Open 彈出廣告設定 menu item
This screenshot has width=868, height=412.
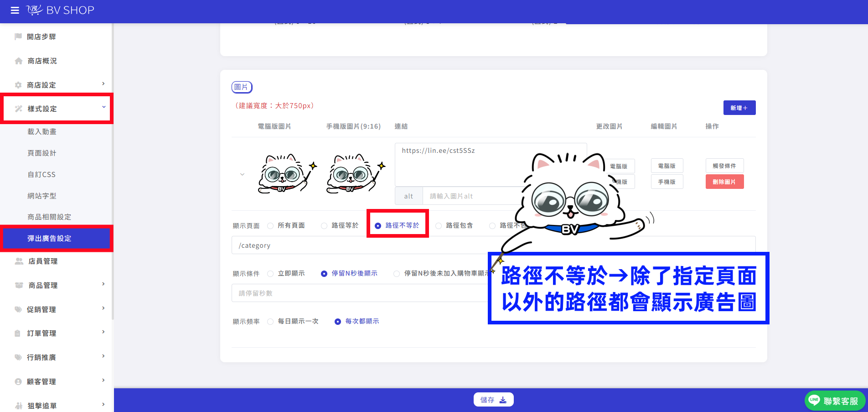(57, 238)
